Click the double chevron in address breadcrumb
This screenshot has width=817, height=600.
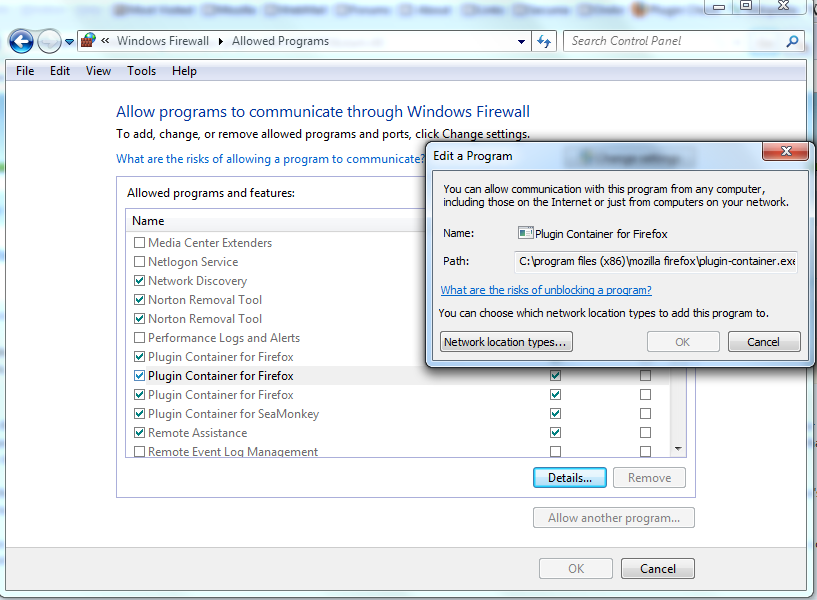point(105,41)
